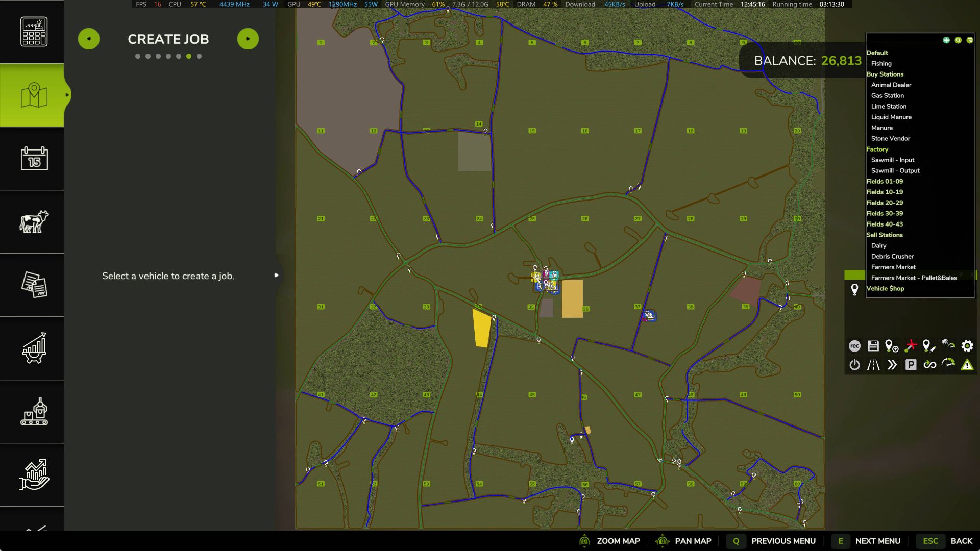Toggle the power on/off icon

854,365
